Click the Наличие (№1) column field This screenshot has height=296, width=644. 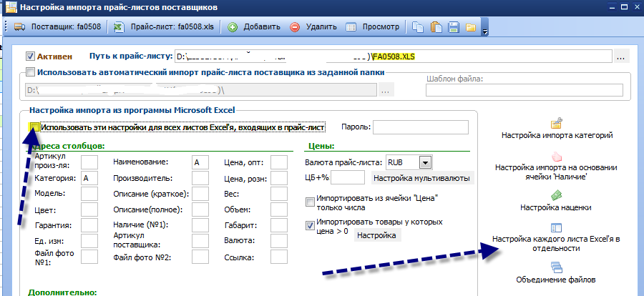[200, 225]
